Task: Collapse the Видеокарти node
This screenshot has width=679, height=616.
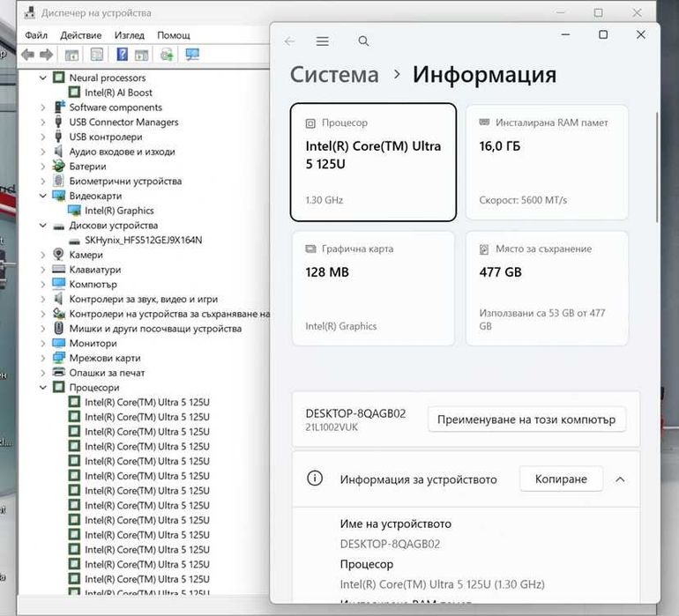Action: 43,196
